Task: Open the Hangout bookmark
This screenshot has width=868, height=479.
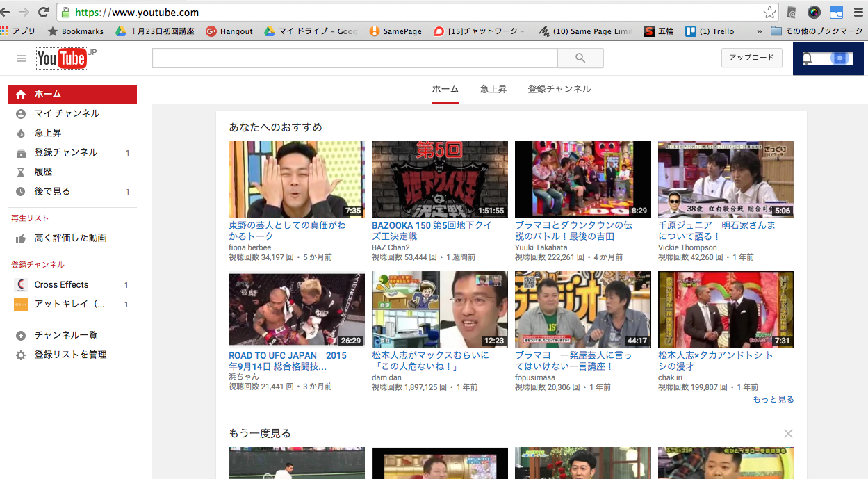Action: 229,31
